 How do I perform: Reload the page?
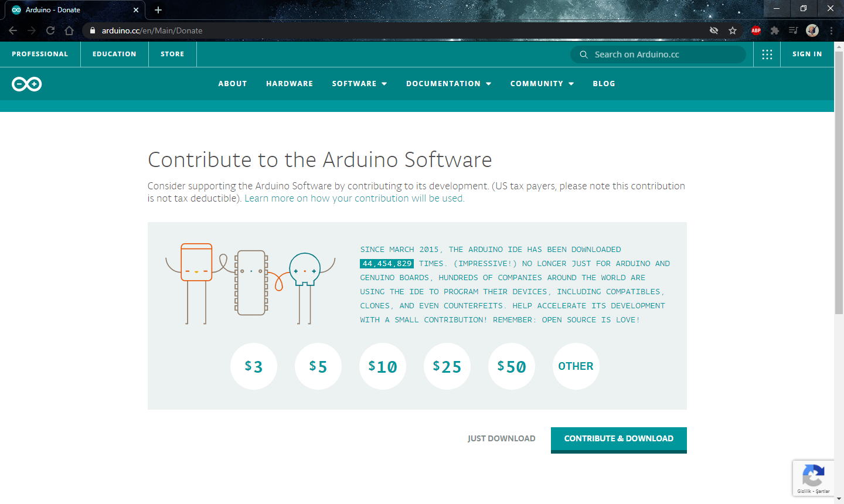point(50,30)
